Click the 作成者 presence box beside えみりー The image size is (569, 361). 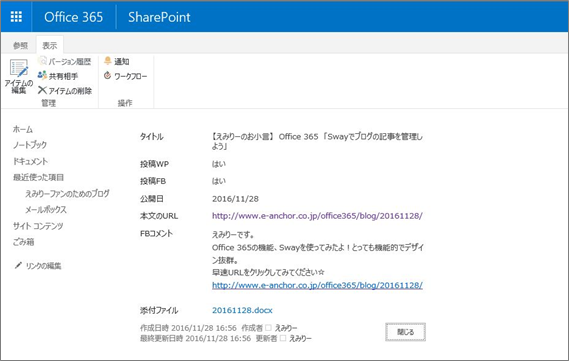point(269,328)
